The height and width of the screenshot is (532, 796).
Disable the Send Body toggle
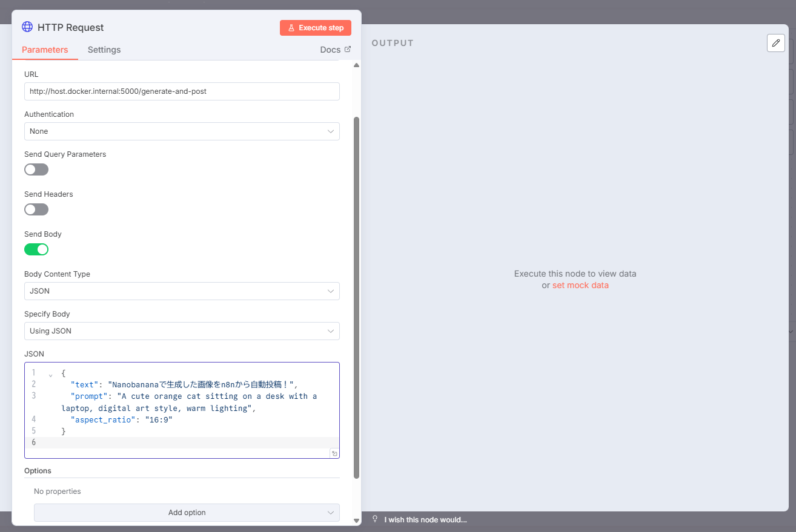point(36,249)
